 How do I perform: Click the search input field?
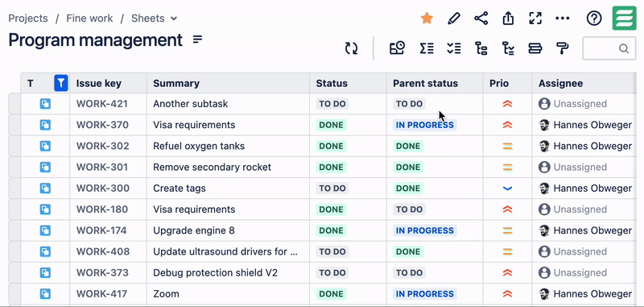click(x=609, y=48)
